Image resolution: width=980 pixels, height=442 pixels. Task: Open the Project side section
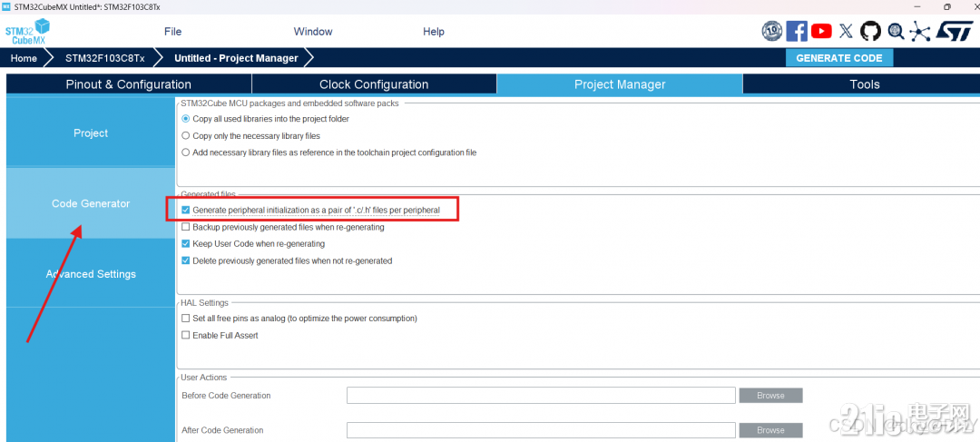[x=91, y=133]
